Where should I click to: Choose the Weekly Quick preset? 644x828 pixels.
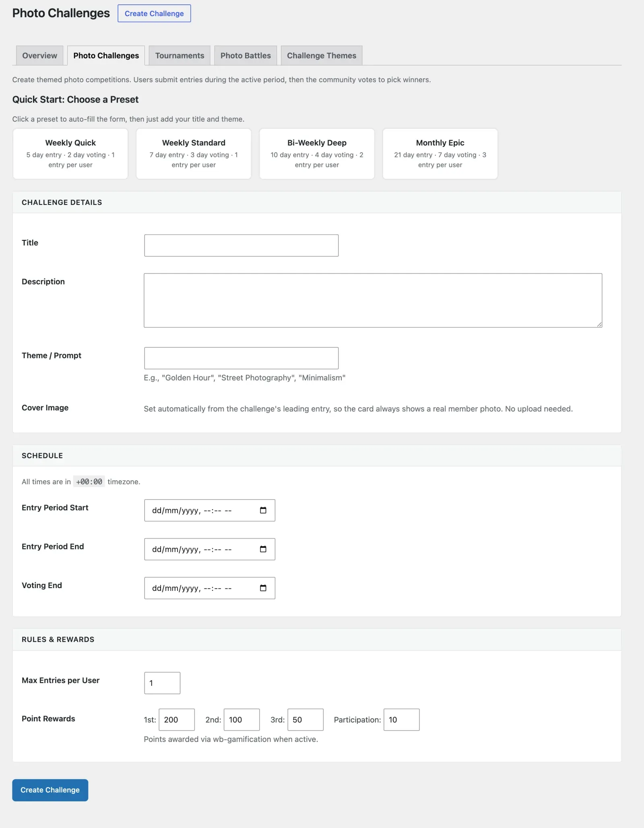(x=70, y=154)
